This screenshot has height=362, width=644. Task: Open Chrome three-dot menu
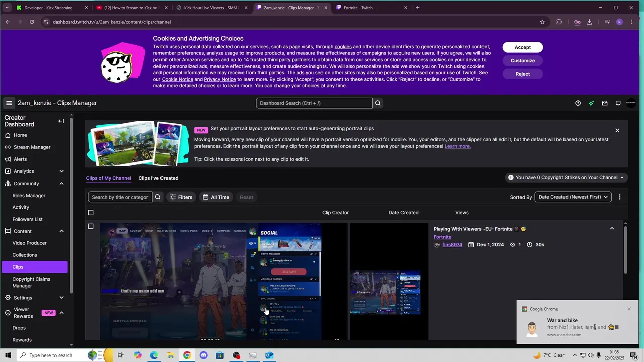pos(631,22)
